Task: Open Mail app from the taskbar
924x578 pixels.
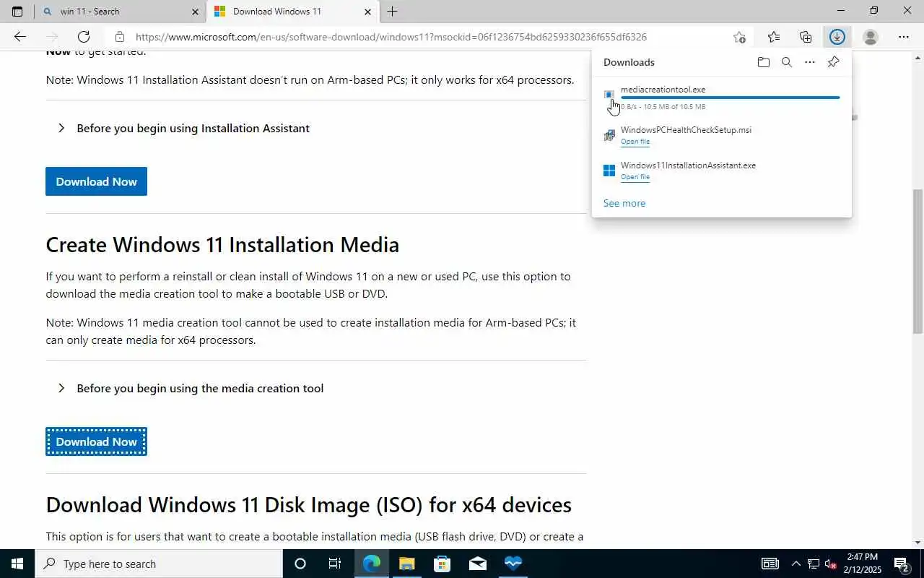Action: 477,564
